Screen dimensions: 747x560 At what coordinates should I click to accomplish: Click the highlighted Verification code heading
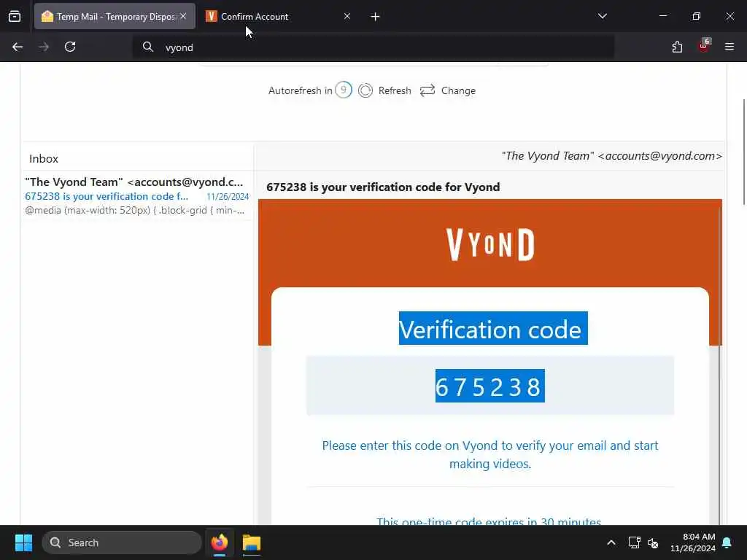pyautogui.click(x=493, y=329)
